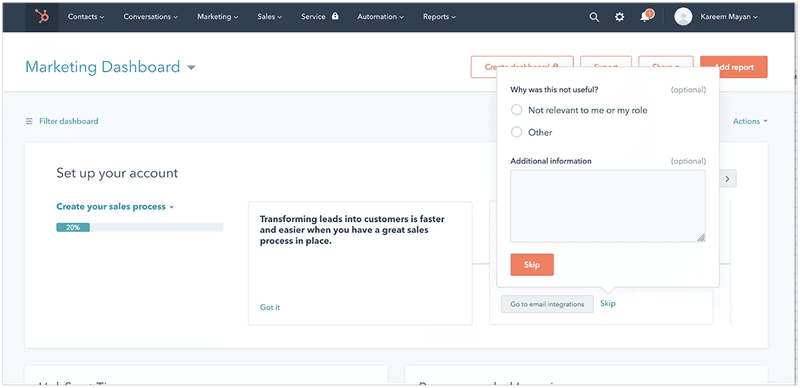Click the Filter dashboard link

coord(68,122)
